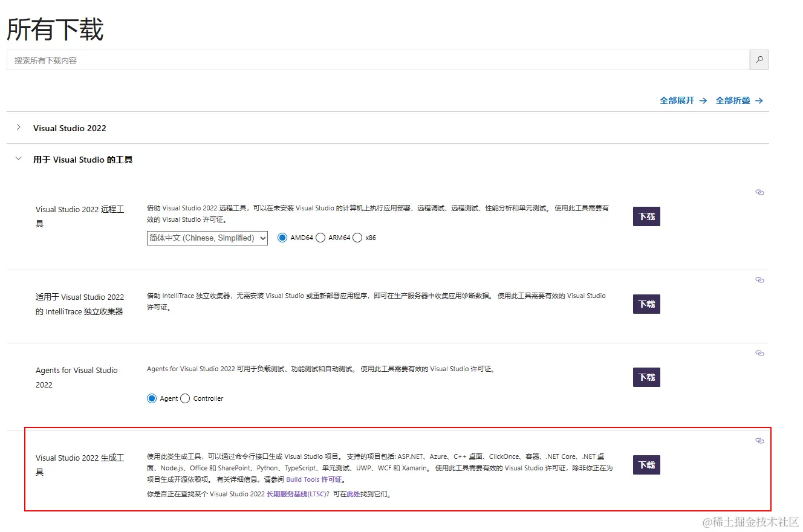The image size is (803, 532).
Task: Click the Visual Studio 2022 远程工具 title text
Action: [x=80, y=216]
